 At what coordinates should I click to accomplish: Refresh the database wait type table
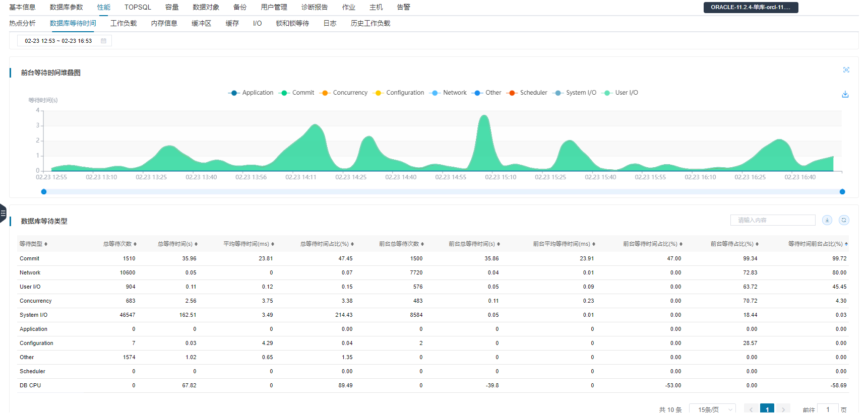pos(844,220)
